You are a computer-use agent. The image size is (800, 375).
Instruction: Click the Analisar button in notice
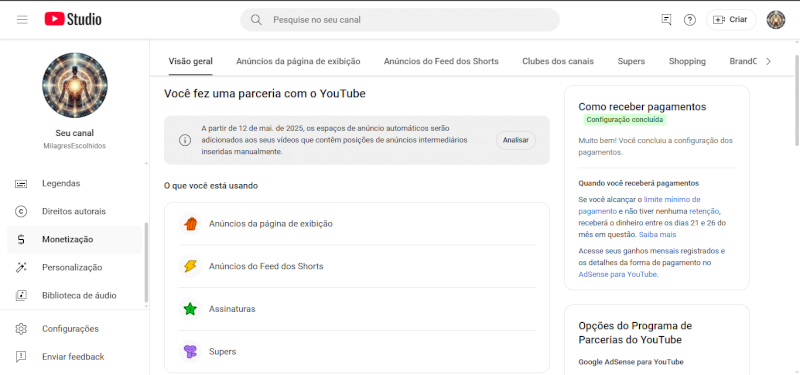[x=516, y=140]
